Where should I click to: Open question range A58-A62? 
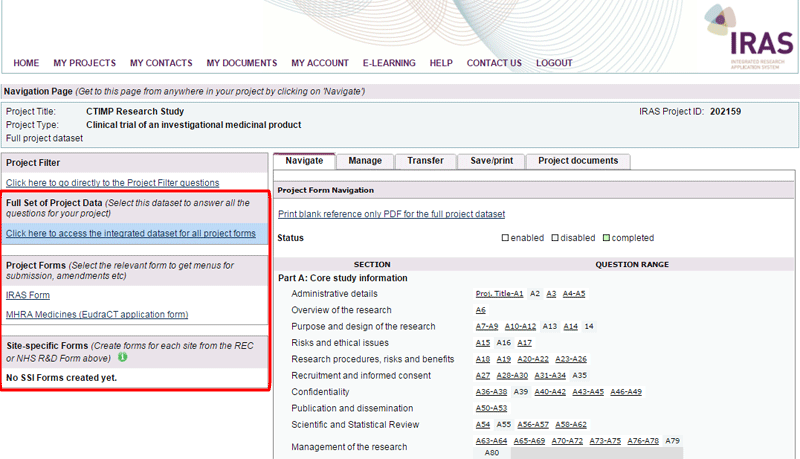[571, 424]
